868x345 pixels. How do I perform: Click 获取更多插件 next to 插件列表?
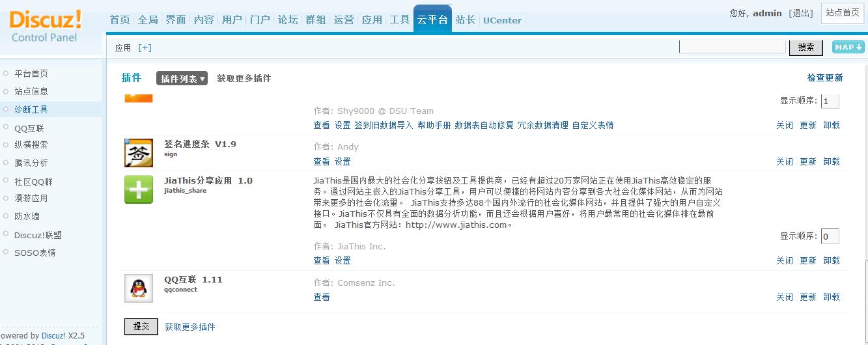(x=244, y=78)
